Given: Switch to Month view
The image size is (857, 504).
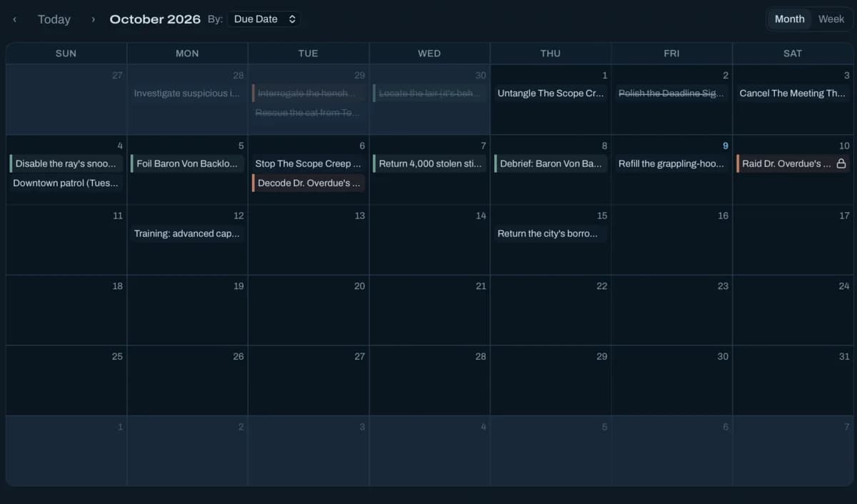Looking at the screenshot, I should tap(789, 19).
